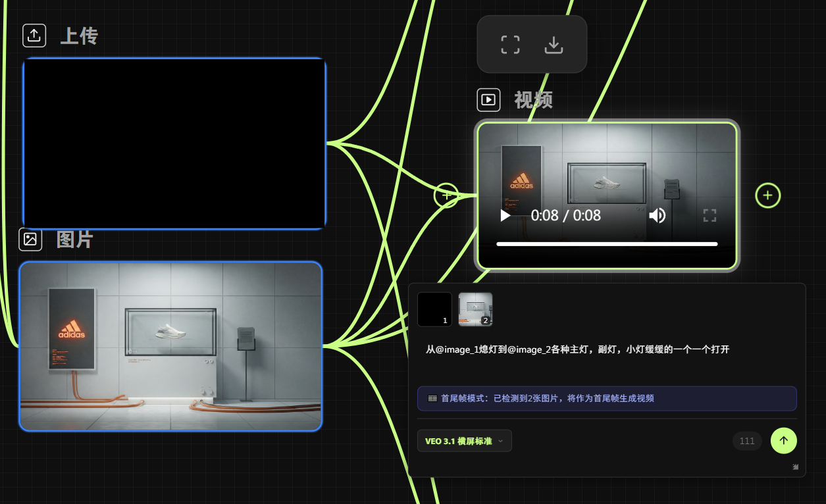Toggle fullscreen on the video player

(710, 215)
